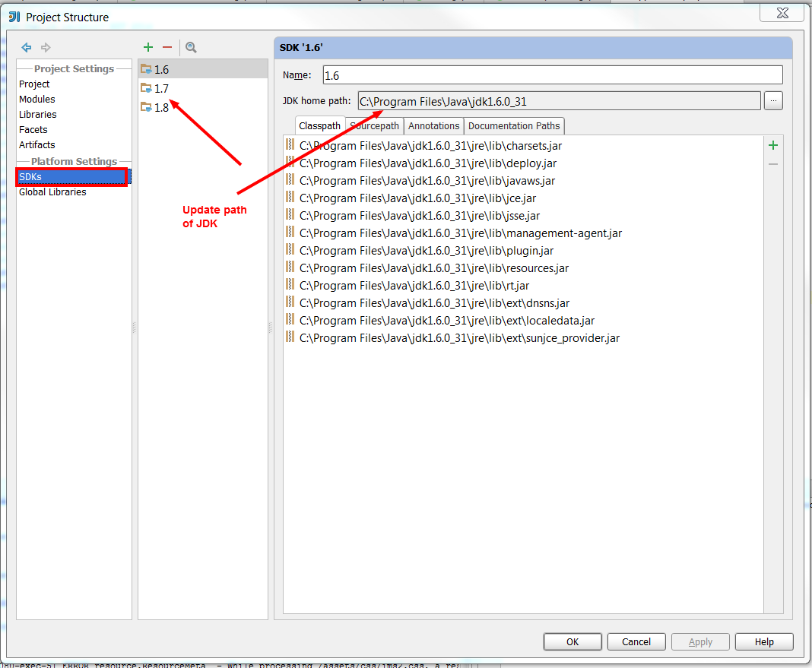Open SDK search with the magnifier icon
Image resolution: width=812 pixels, height=668 pixels.
click(x=190, y=47)
